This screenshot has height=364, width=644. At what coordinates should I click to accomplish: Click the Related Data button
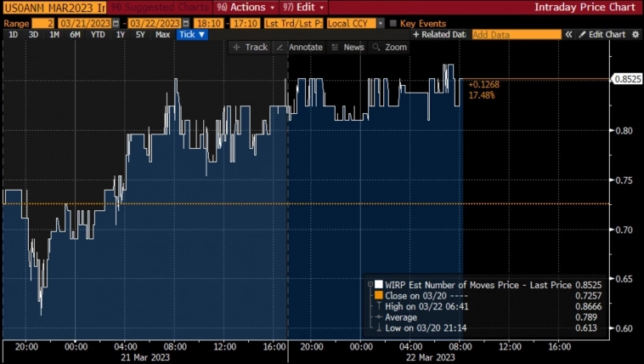click(x=439, y=35)
